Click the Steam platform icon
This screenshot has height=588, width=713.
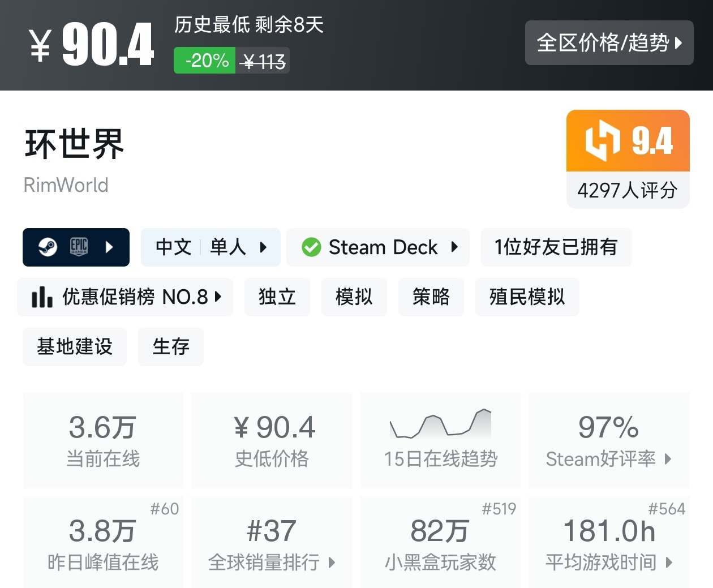(x=48, y=247)
